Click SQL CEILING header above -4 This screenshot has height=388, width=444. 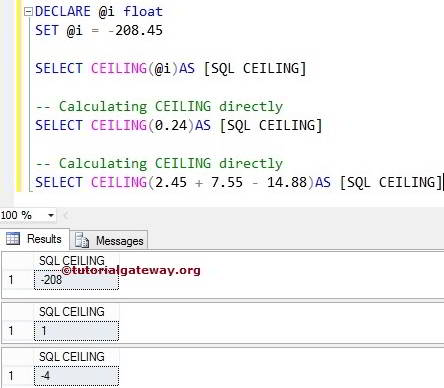[x=72, y=357]
